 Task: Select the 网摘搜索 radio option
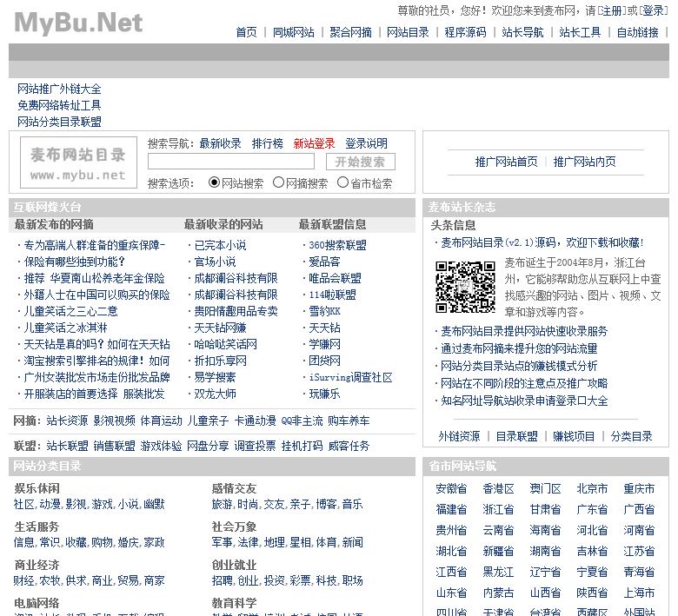279,183
